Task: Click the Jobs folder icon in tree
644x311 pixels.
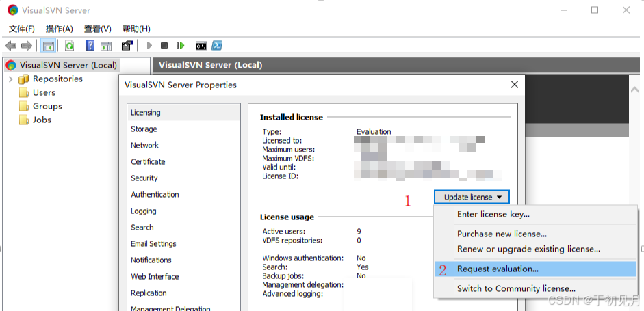Action: point(24,120)
